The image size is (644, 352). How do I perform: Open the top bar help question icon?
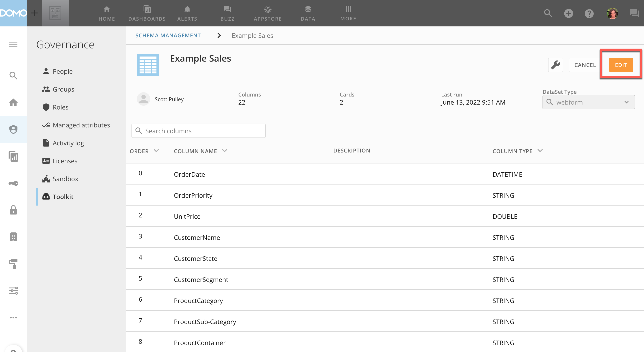click(589, 13)
